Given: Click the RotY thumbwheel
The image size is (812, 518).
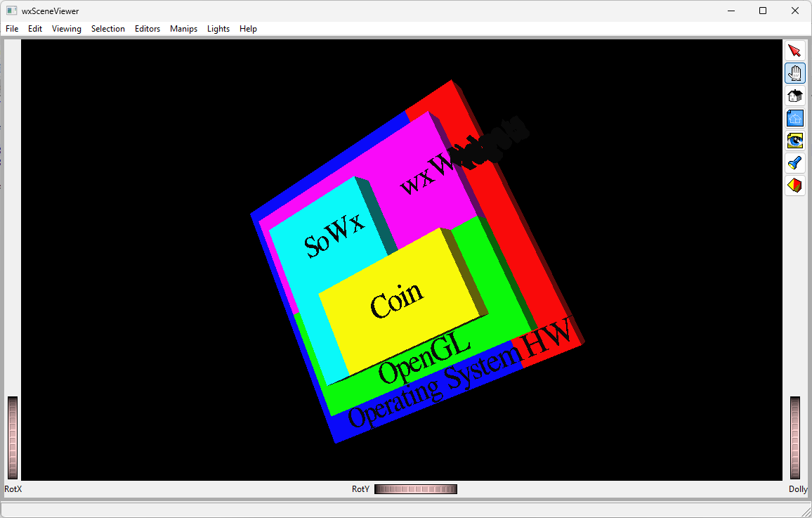Looking at the screenshot, I should tap(416, 489).
